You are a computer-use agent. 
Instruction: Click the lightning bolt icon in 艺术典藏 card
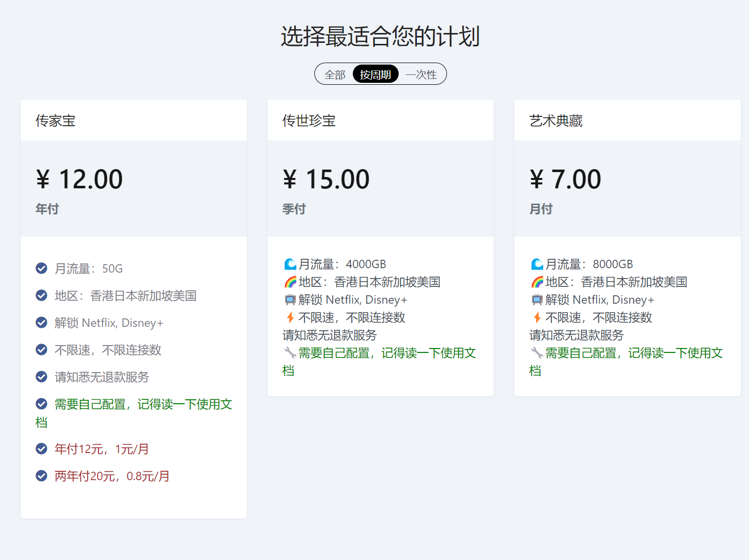537,317
